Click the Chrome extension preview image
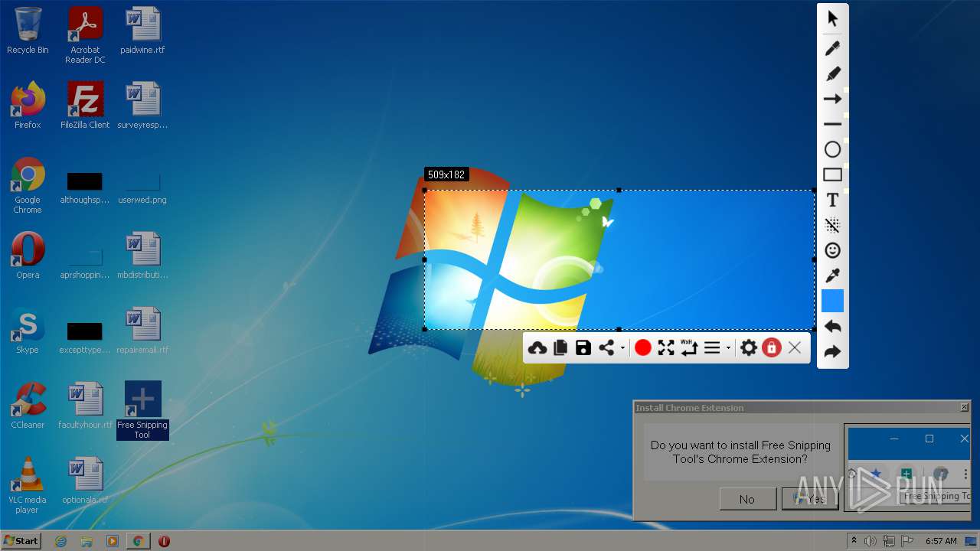Screen dimensions: 980x551 907,467
